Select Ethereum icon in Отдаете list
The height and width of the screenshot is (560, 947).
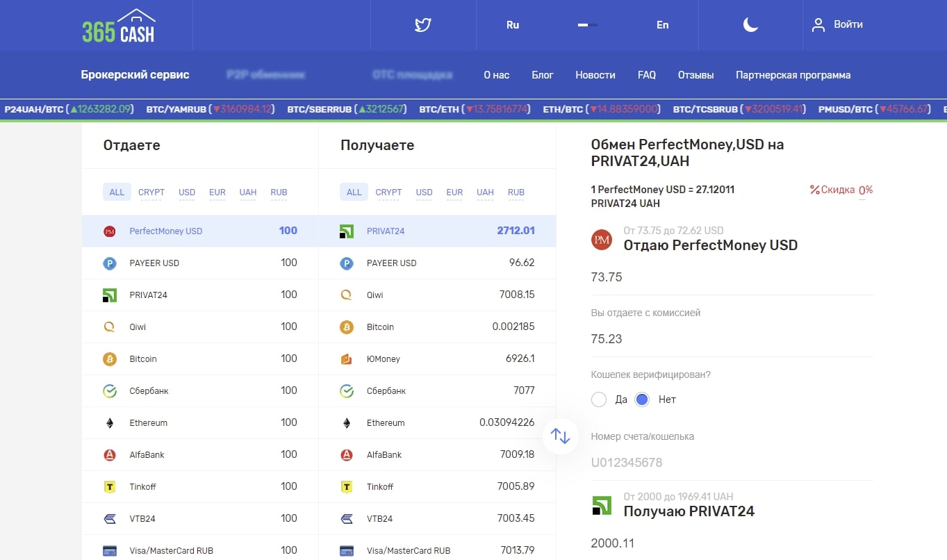(109, 423)
